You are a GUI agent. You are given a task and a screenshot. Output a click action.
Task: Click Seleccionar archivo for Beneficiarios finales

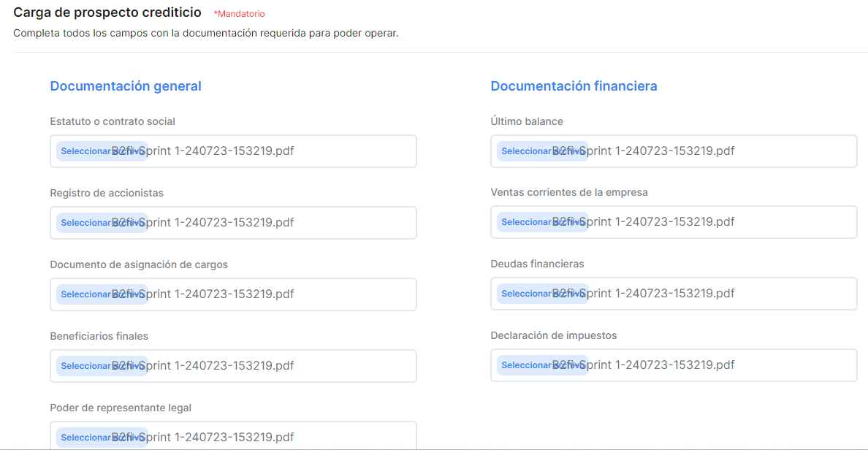[x=86, y=366]
